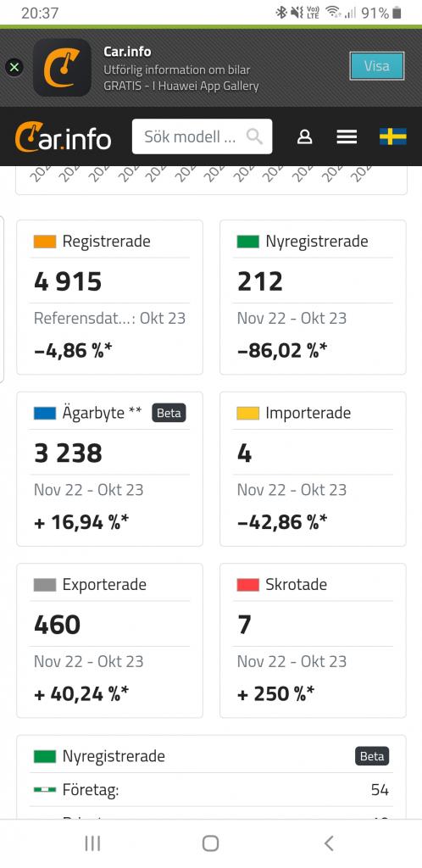Tap the Android back arrow

[x=329, y=843]
